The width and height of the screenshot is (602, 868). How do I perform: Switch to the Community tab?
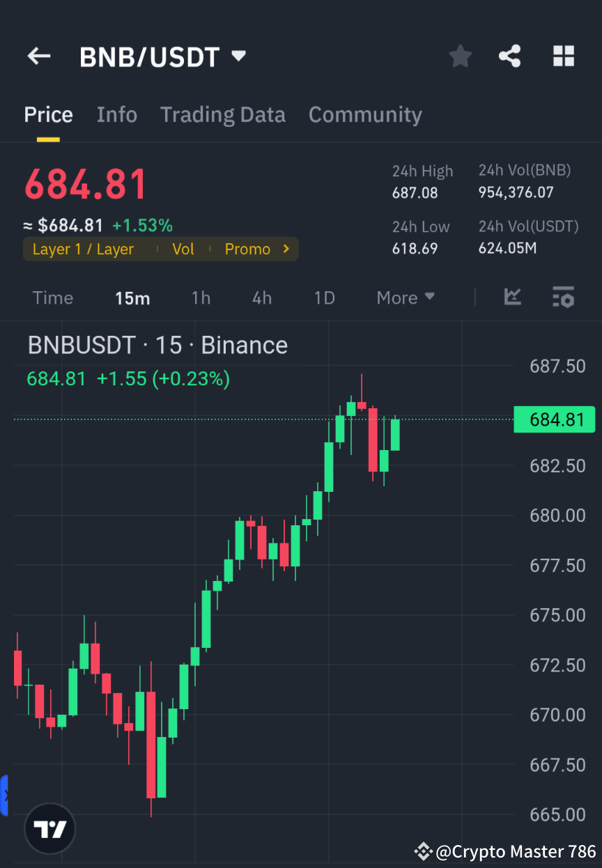click(365, 114)
